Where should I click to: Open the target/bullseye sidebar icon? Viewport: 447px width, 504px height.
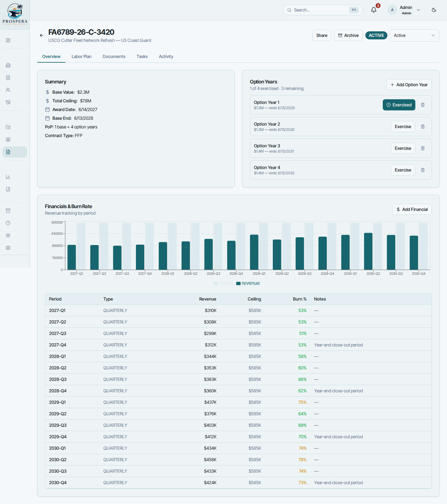point(8,140)
